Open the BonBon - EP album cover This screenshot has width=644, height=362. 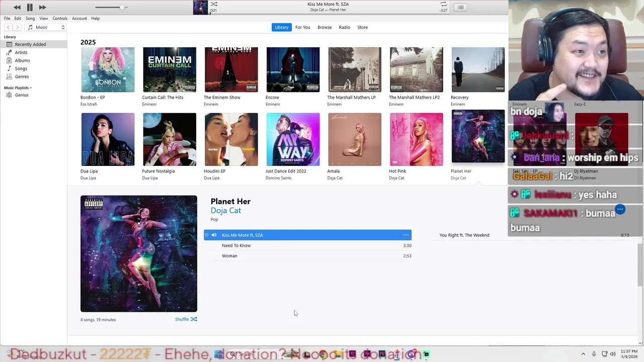pyautogui.click(x=108, y=70)
